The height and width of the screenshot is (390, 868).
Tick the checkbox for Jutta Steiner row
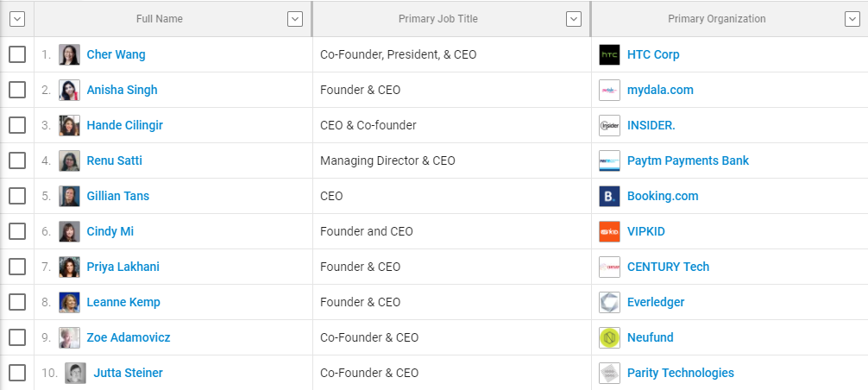[x=17, y=373]
